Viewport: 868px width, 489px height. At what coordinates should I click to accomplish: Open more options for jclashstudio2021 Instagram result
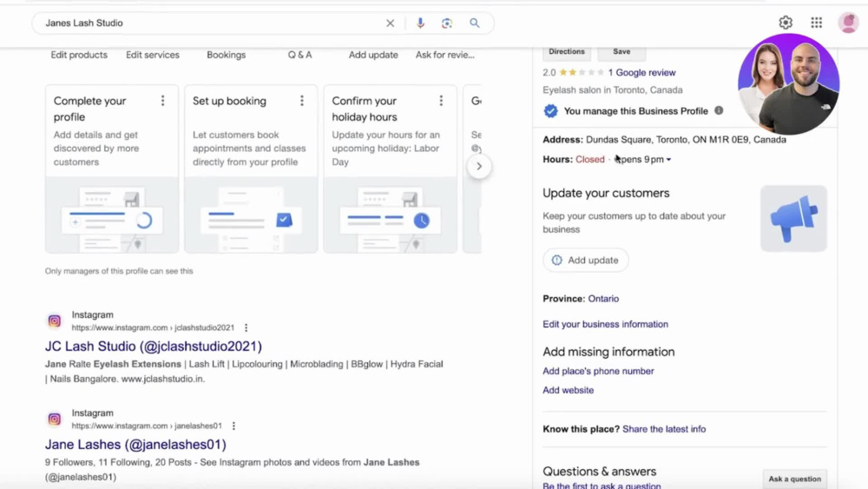pos(247,327)
